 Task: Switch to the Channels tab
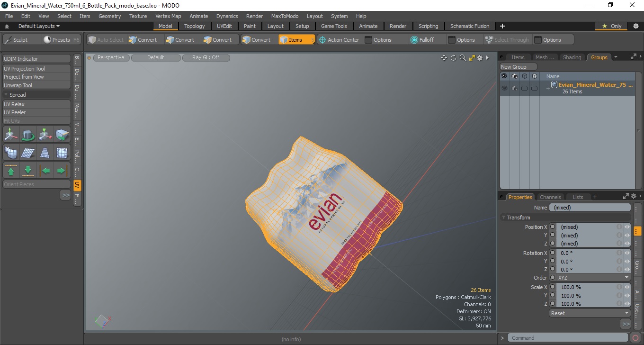tap(550, 197)
